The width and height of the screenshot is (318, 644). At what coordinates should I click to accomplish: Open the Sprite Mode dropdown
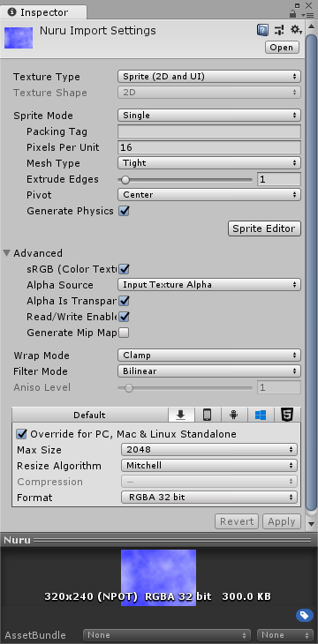click(209, 116)
